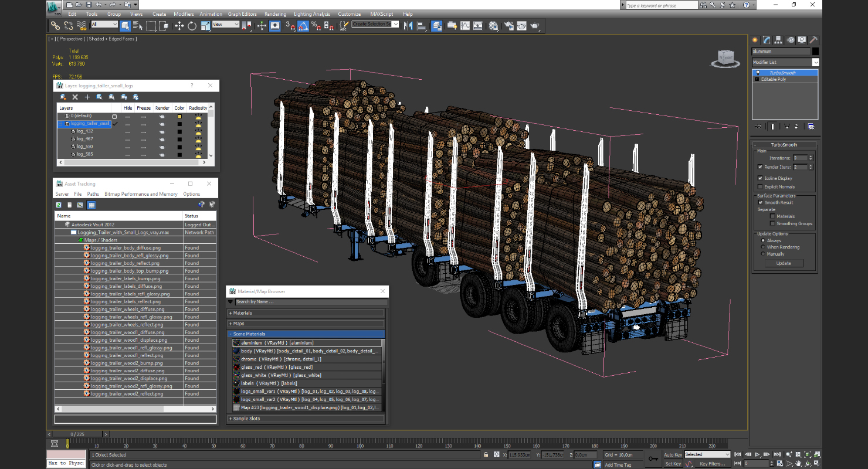
Task: Click the object color swatch beside aluminium
Action: point(815,52)
